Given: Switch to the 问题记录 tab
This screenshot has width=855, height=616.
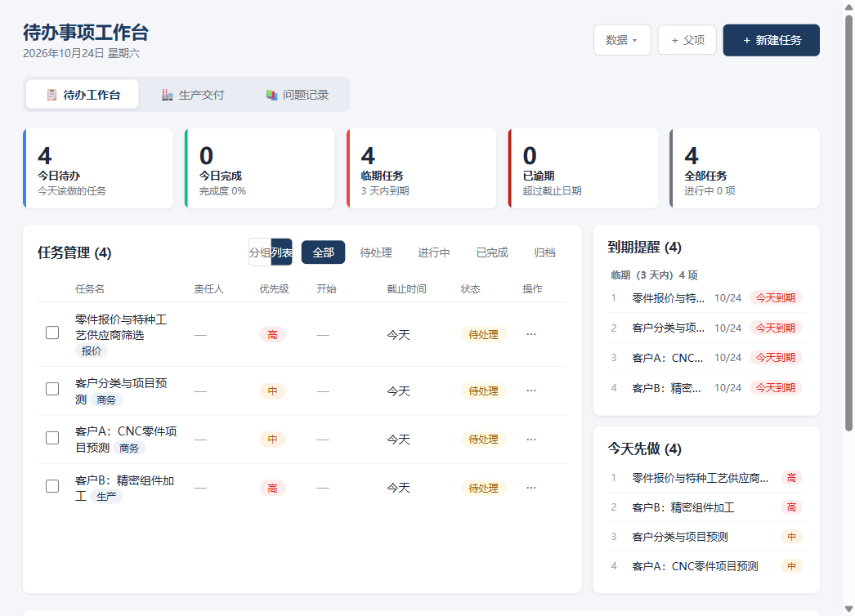Looking at the screenshot, I should click(298, 95).
